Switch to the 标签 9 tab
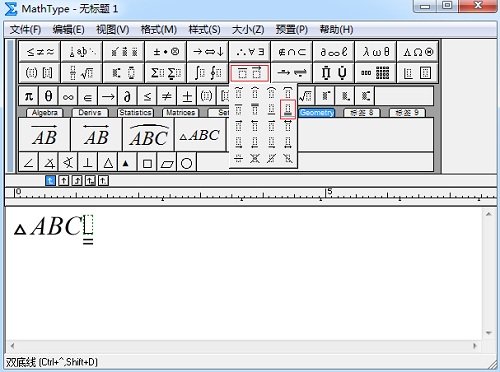The width and height of the screenshot is (500, 372). click(407, 113)
